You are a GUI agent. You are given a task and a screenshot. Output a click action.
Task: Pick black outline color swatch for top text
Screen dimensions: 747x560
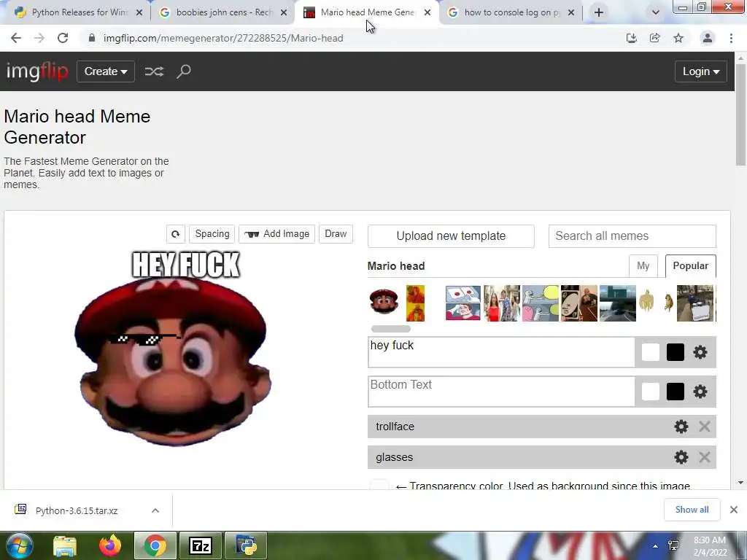click(675, 352)
